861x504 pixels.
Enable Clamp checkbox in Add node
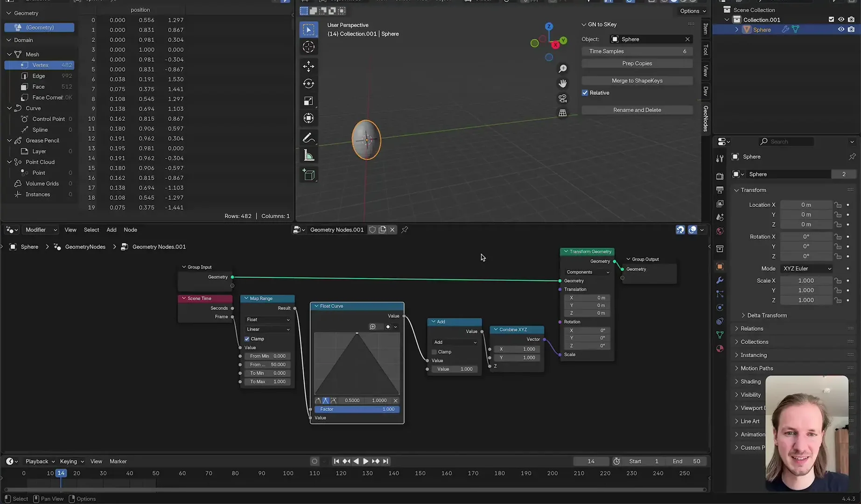point(434,352)
